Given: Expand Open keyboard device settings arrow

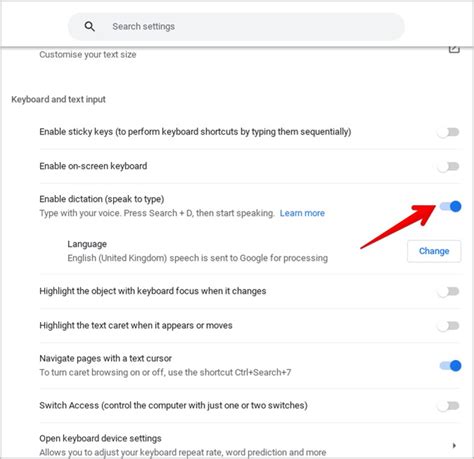Looking at the screenshot, I should pos(454,446).
